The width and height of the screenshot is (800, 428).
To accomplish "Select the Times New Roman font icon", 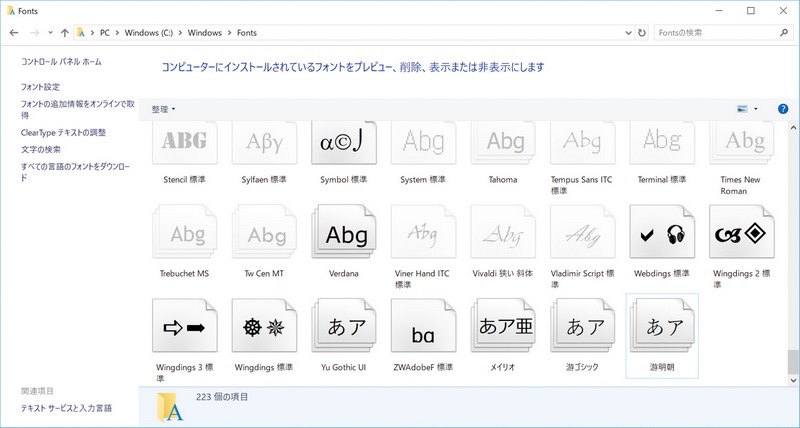I will click(x=742, y=143).
